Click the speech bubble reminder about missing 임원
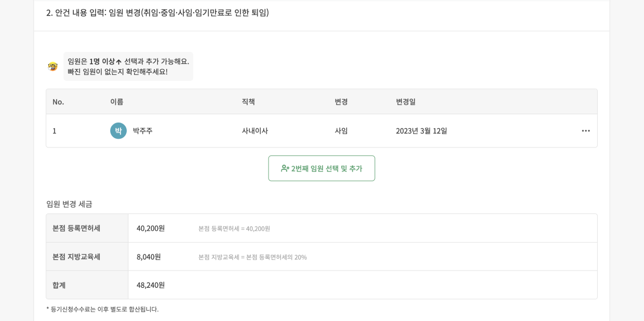644x321 pixels. [x=128, y=66]
